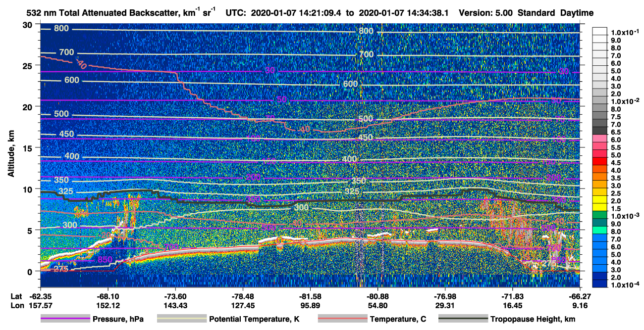Click the 'Lon' row label
644x330 pixels.
pos(17,305)
